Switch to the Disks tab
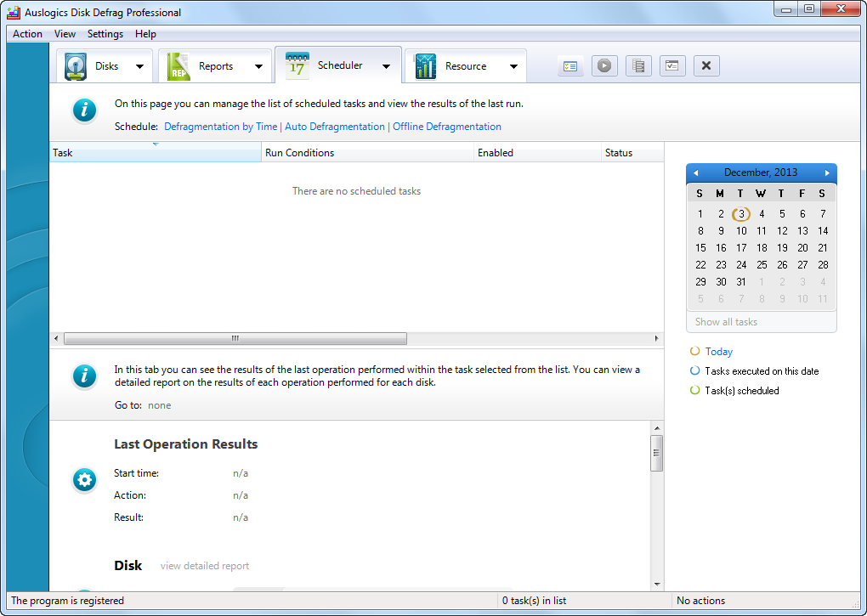The height and width of the screenshot is (616, 867). click(104, 66)
